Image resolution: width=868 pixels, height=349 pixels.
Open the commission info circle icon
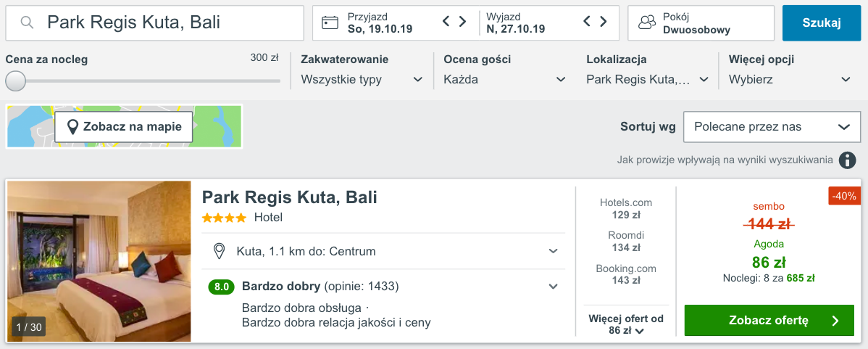coord(847,160)
